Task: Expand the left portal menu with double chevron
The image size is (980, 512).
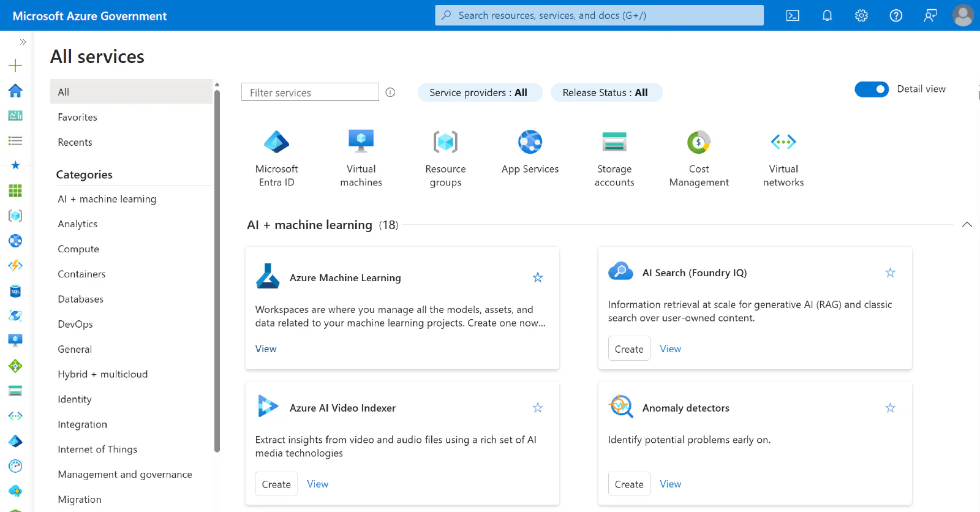Action: 23,42
